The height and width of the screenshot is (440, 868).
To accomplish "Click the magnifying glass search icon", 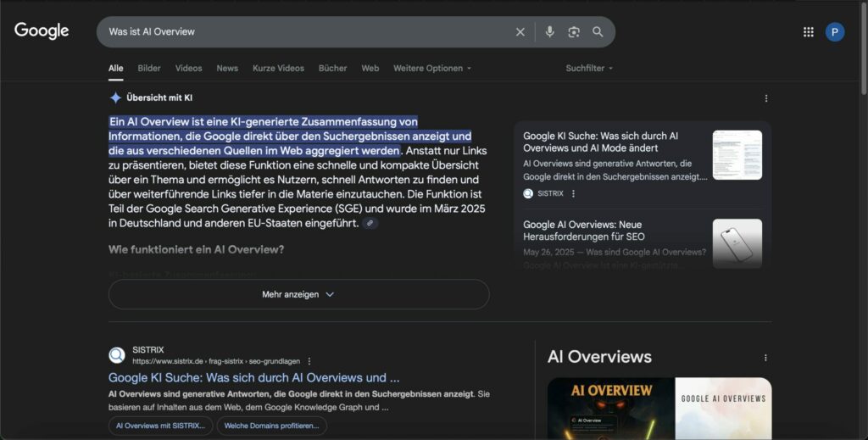I will (598, 32).
